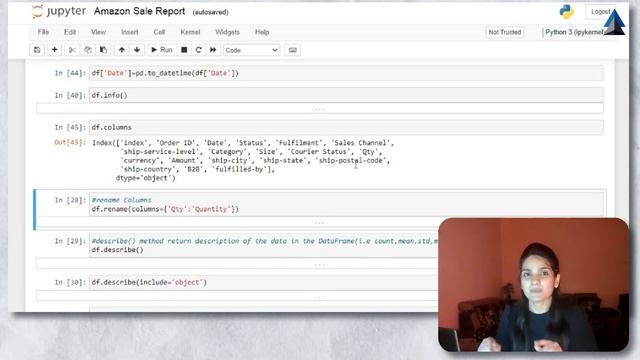Click the In [44] cell prompt
The image size is (640, 360).
[70, 73]
